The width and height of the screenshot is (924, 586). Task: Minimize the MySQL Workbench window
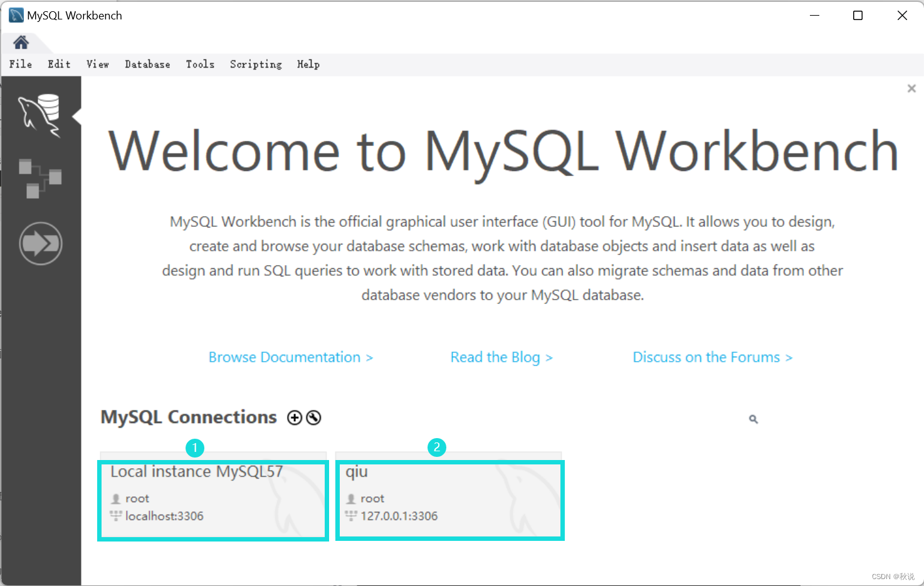[815, 15]
